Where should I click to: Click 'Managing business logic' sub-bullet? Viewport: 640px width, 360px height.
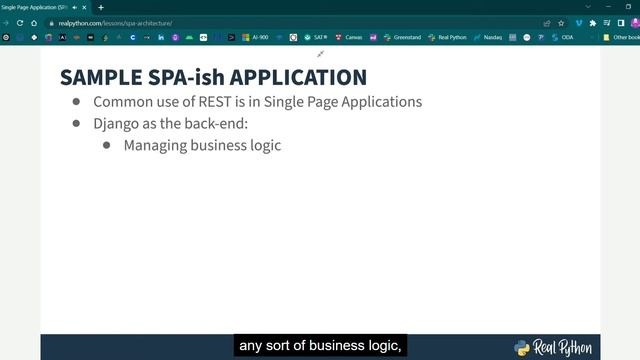202,145
